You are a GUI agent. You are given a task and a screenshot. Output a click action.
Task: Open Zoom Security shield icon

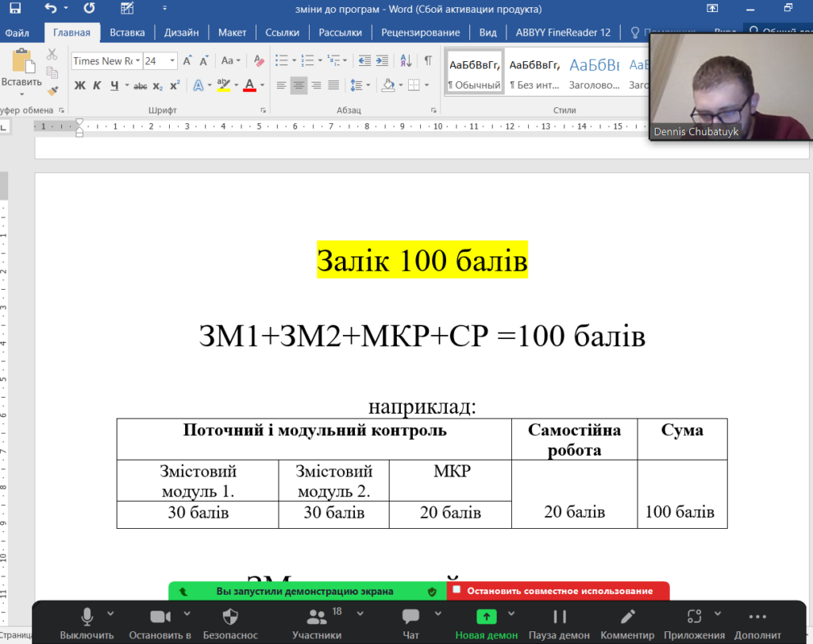pos(230,617)
